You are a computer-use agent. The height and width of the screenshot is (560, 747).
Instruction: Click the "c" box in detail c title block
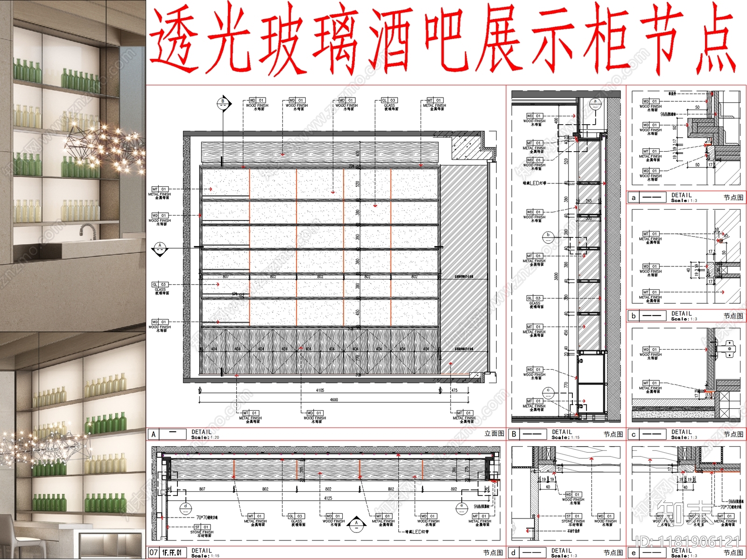click(634, 434)
